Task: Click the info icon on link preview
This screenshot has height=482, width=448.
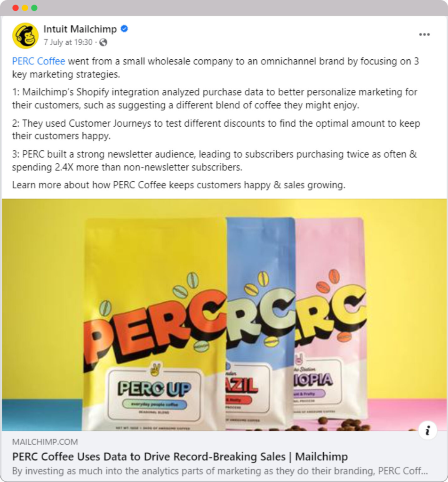Action: pos(427,430)
